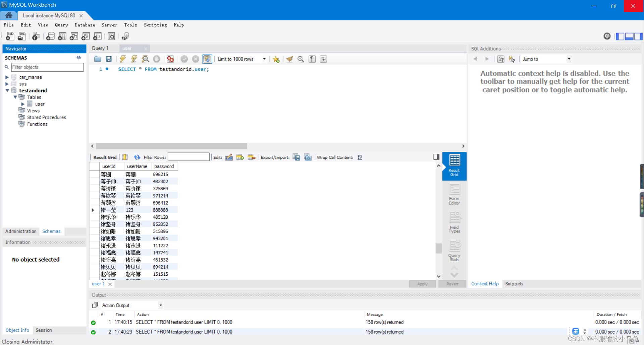Select the Search table data magnifier icon
The height and width of the screenshot is (345, 644).
click(111, 36)
